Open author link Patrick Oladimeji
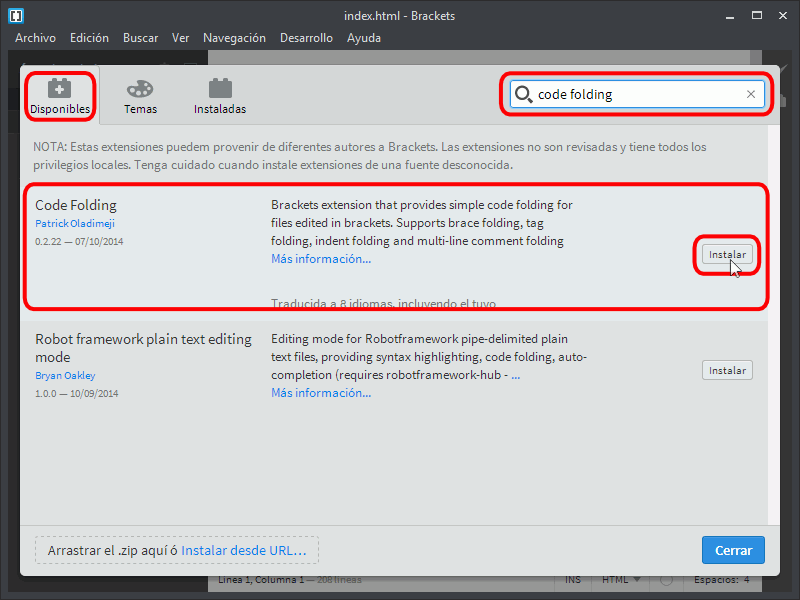 [75, 223]
